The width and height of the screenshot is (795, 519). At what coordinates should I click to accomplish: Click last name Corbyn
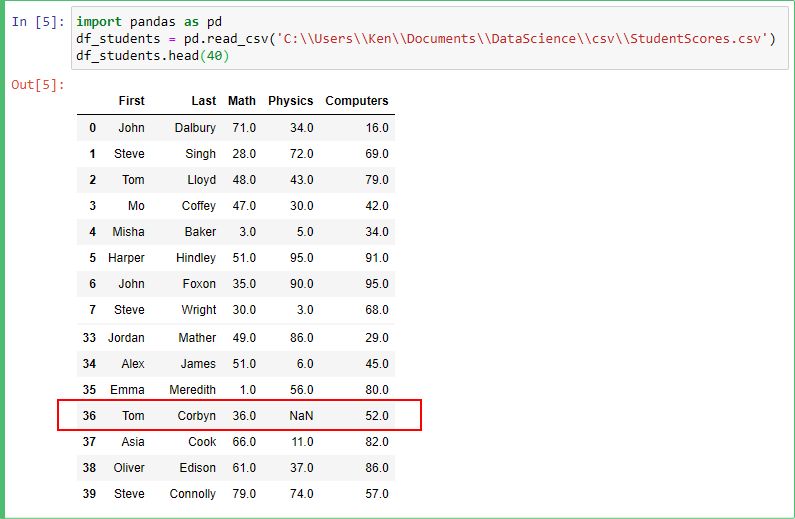tap(197, 416)
